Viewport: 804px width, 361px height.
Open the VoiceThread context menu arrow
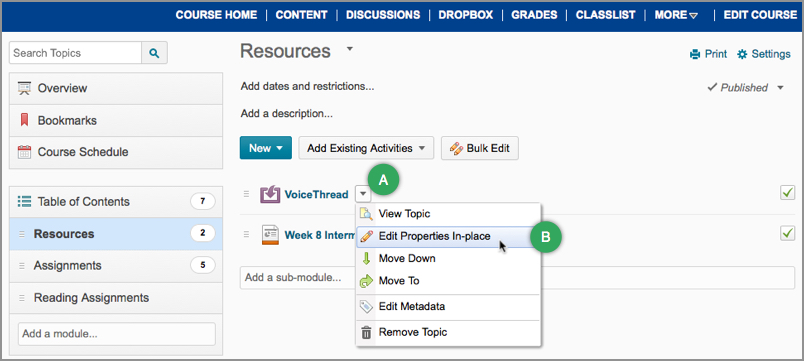[x=363, y=194]
